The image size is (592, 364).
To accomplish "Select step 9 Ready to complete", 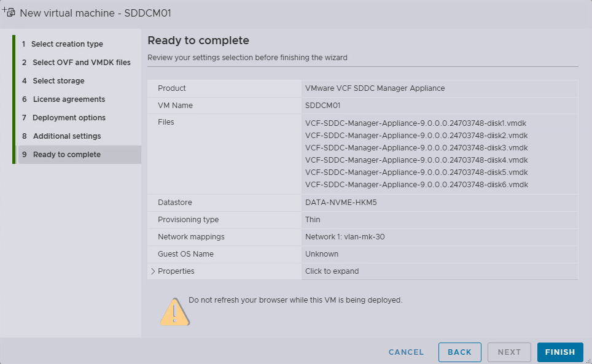I will (66, 155).
